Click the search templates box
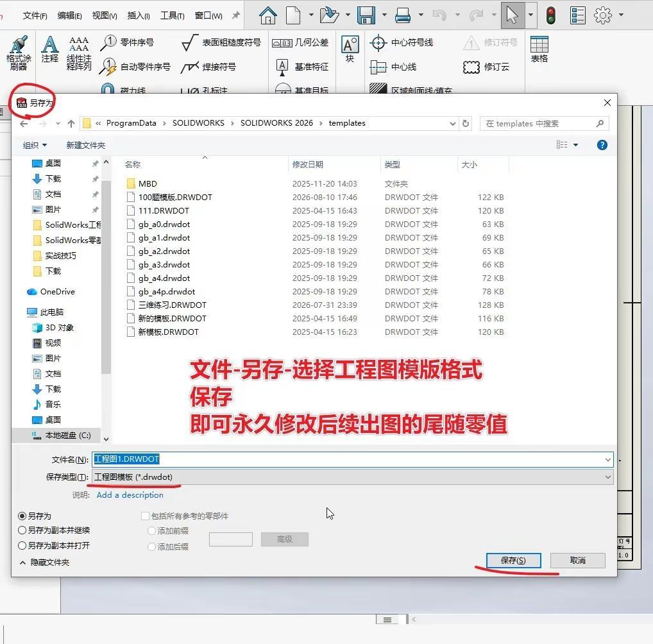This screenshot has width=653, height=644. (x=545, y=124)
